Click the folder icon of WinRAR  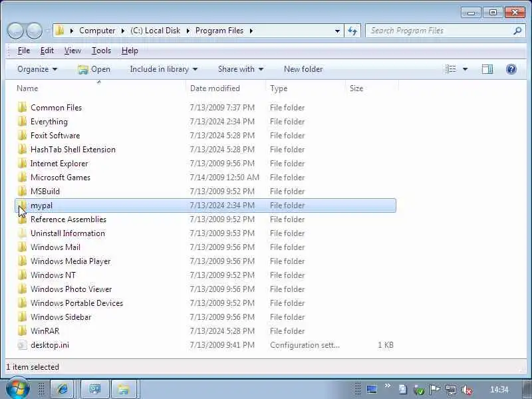click(x=23, y=331)
